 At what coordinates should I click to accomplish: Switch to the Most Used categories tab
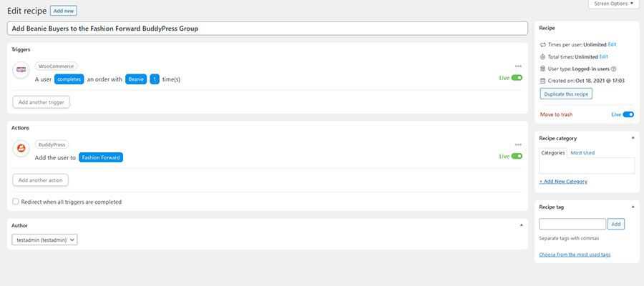click(582, 152)
